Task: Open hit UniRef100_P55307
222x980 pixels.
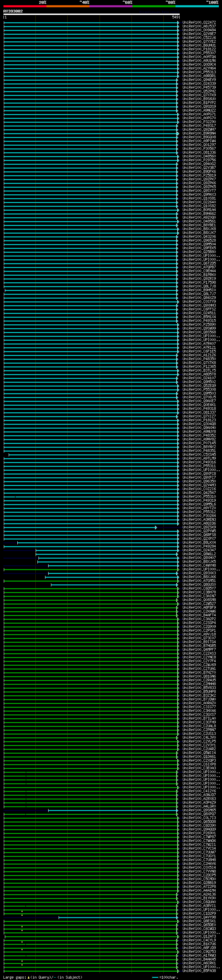Action: (x=199, y=53)
